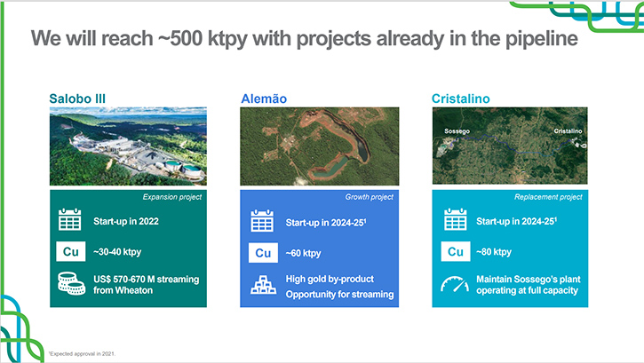644x363 pixels.
Task: Click the Cu icon in Salobo III panel
Action: pyautogui.click(x=71, y=251)
